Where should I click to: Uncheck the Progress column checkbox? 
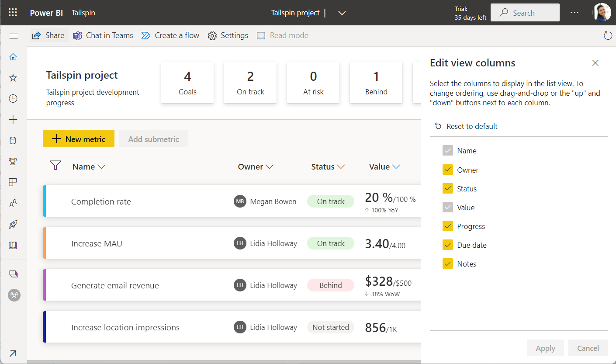(448, 226)
